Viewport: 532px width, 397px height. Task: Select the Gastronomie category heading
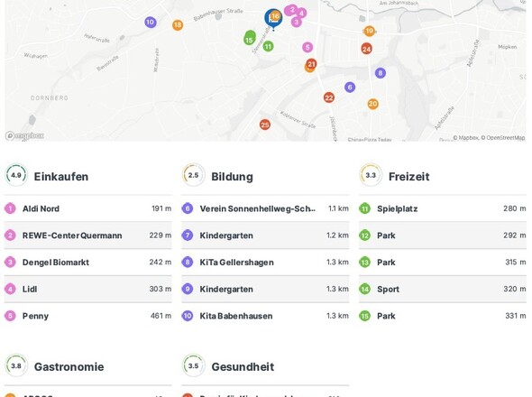(69, 367)
